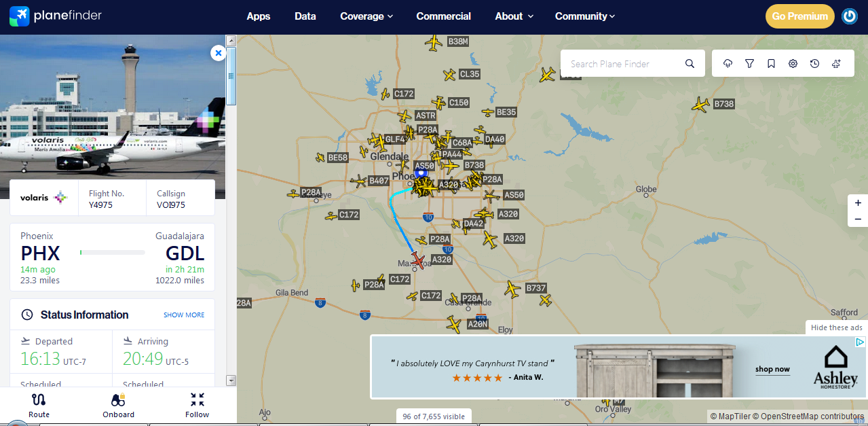Click callsign VOI975

171,205
